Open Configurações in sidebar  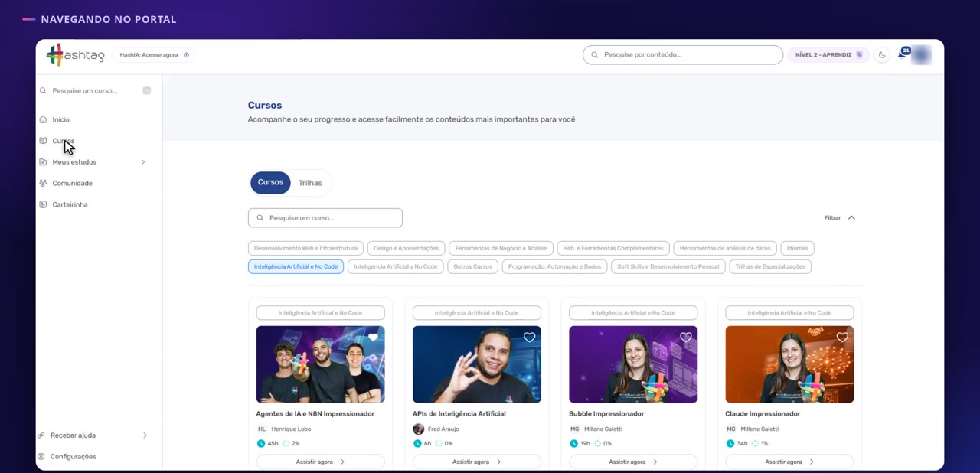pyautogui.click(x=73, y=457)
